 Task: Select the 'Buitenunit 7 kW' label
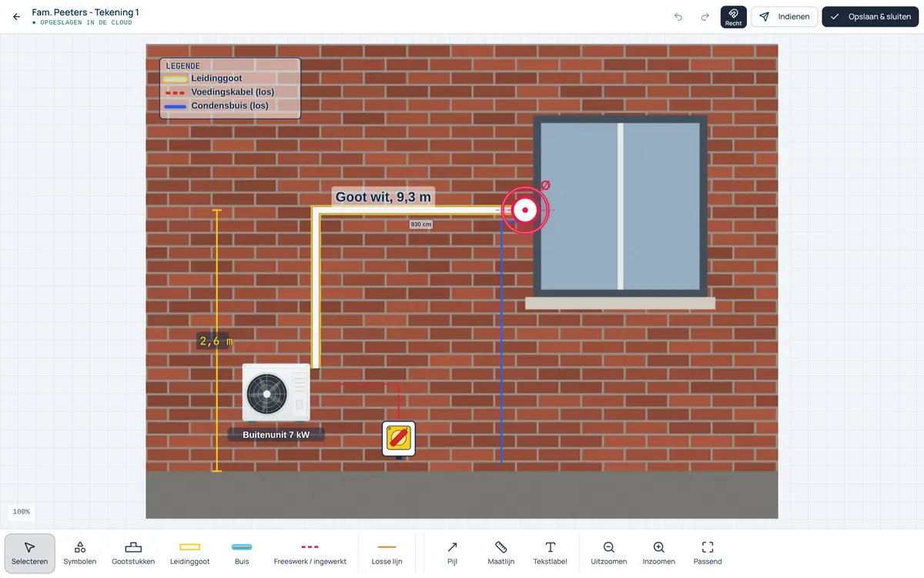(x=276, y=435)
